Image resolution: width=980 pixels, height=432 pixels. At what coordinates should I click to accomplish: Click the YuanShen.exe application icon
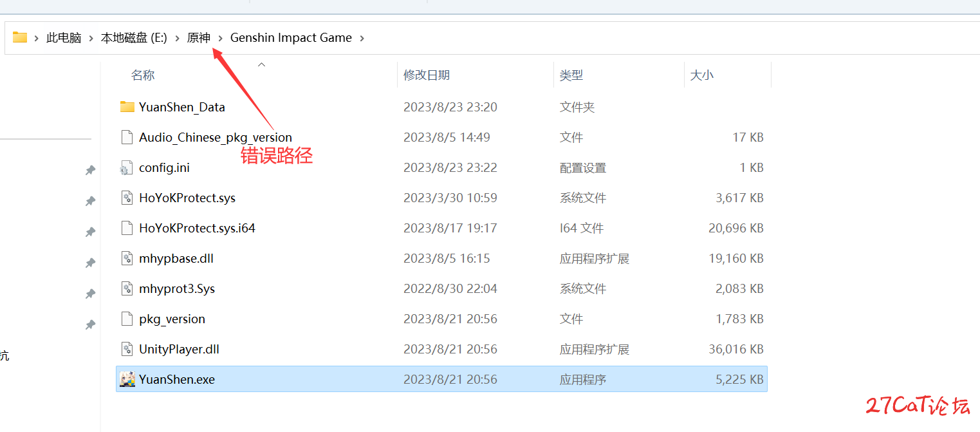click(x=127, y=379)
